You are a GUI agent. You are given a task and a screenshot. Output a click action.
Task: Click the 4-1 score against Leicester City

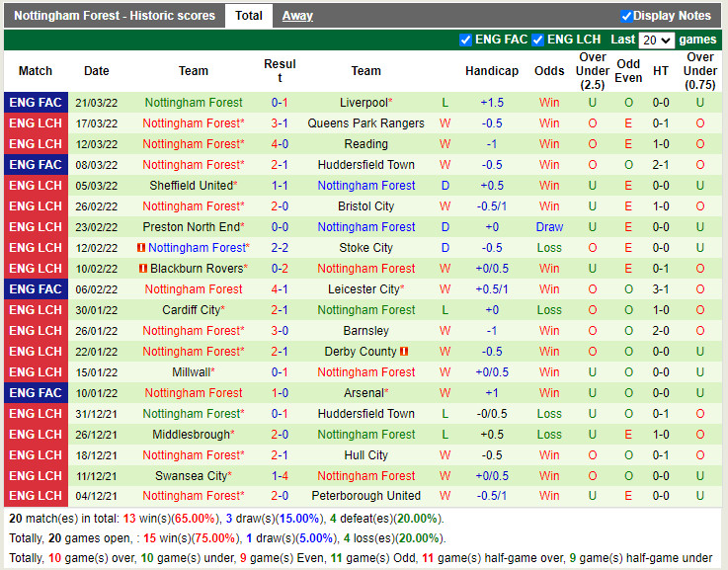click(280, 289)
